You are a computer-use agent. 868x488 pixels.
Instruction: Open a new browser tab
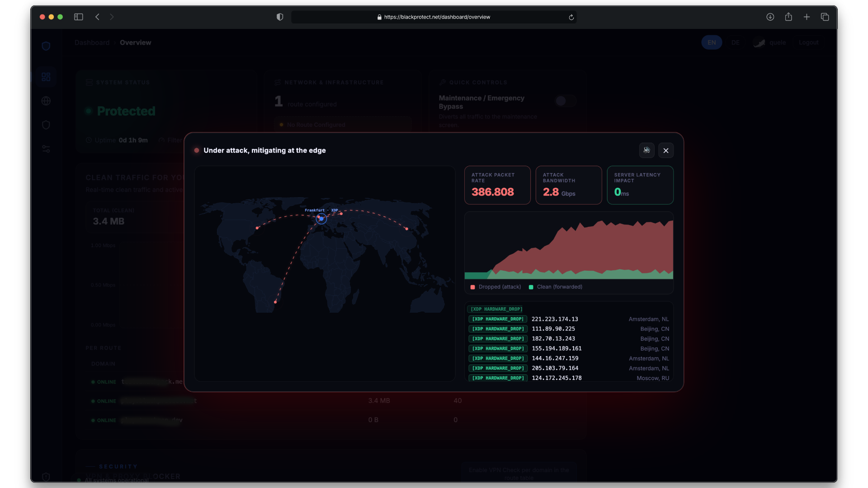(x=807, y=17)
